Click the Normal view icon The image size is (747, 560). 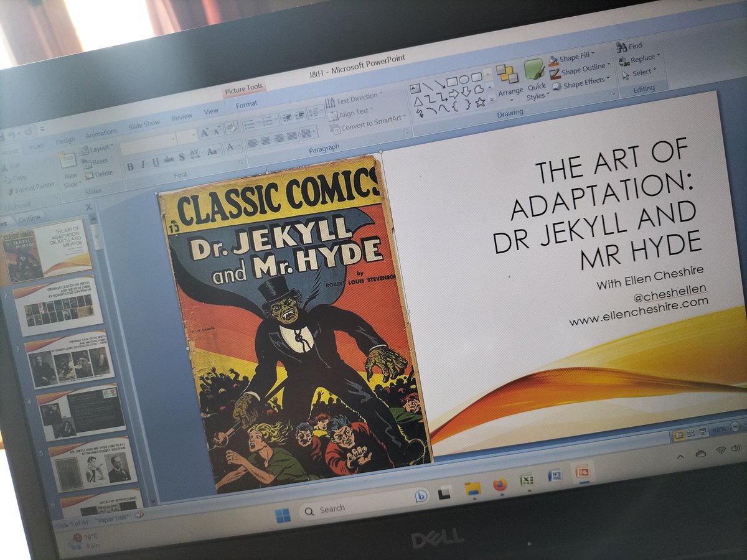click(x=679, y=434)
